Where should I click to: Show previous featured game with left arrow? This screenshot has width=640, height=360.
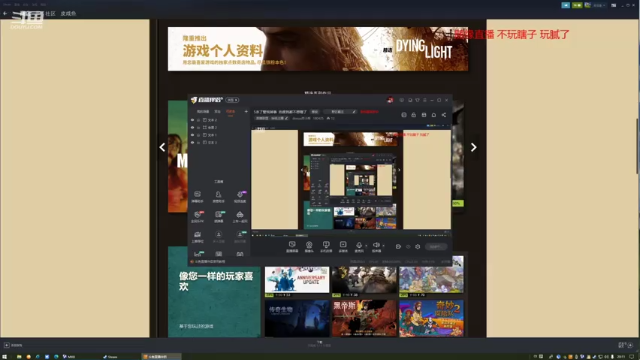click(162, 147)
